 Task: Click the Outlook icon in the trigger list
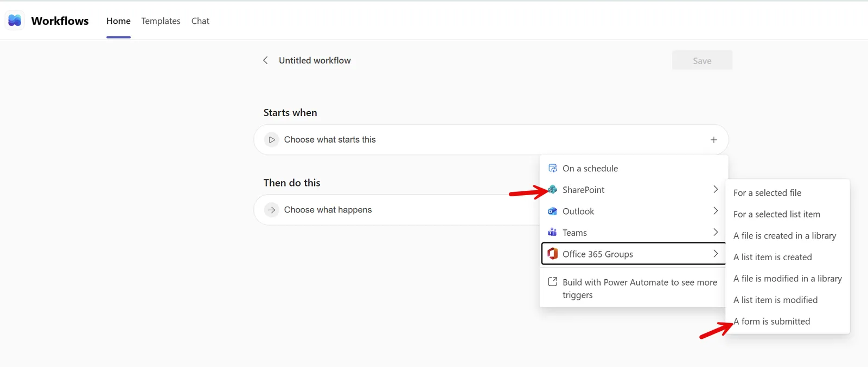click(553, 211)
